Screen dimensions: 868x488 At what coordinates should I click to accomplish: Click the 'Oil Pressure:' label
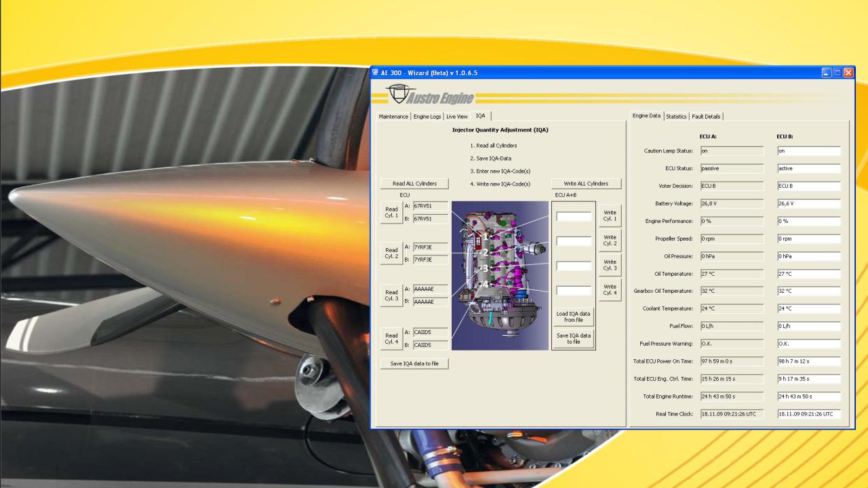click(x=678, y=256)
